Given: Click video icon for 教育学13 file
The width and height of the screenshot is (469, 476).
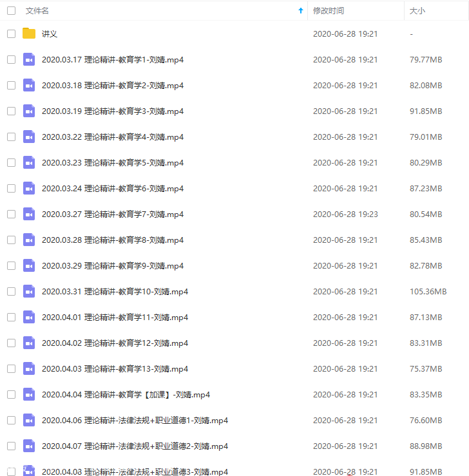Looking at the screenshot, I should coord(29,369).
